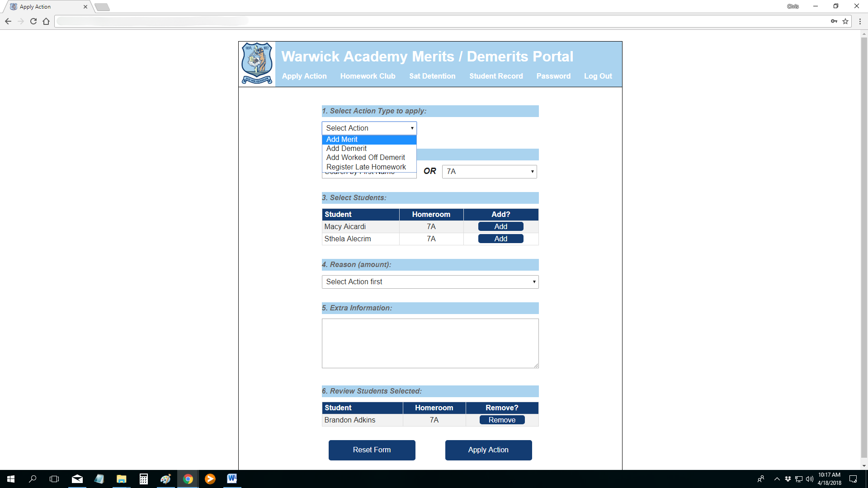Close the Apply Action tab
The image size is (868, 488).
(85, 7)
